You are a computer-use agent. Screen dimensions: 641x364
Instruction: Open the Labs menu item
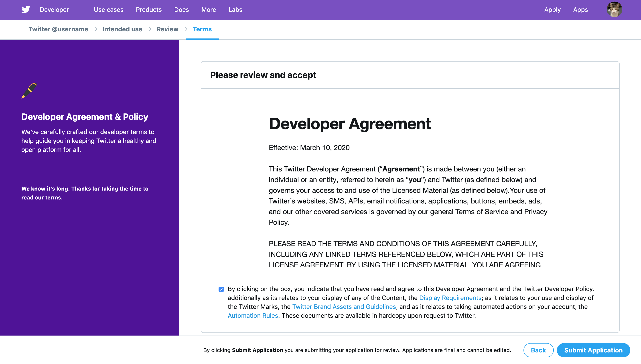pos(235,10)
